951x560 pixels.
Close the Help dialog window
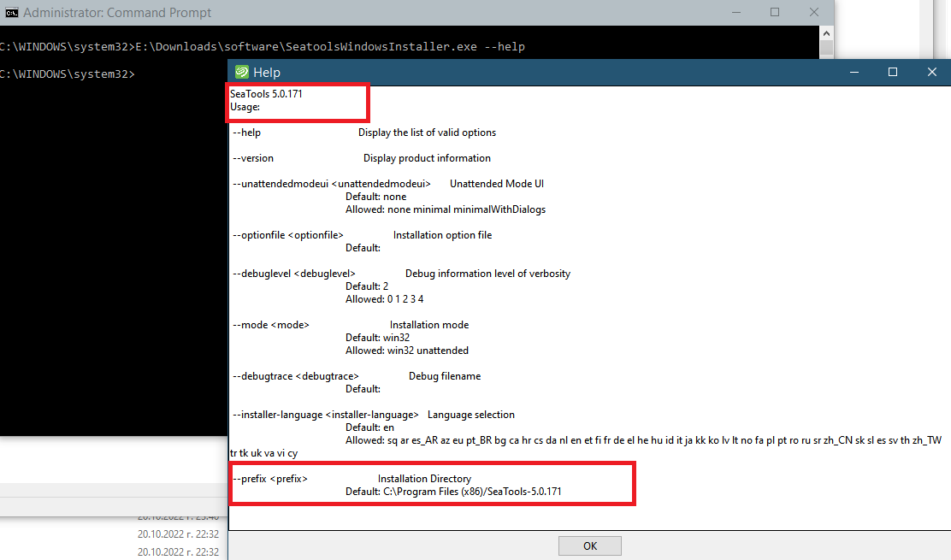click(x=932, y=72)
